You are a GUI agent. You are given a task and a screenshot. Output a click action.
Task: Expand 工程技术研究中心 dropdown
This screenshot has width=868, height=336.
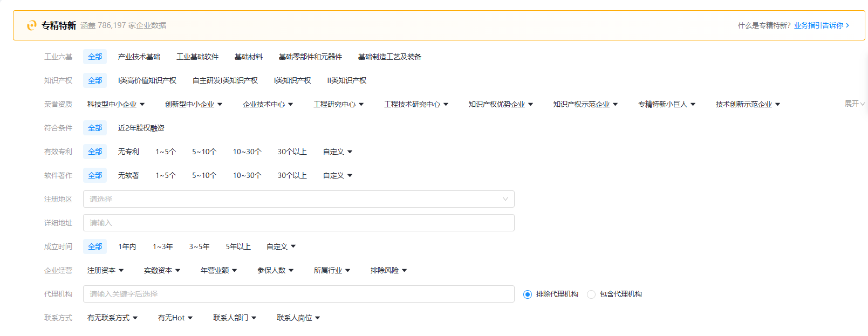click(416, 104)
